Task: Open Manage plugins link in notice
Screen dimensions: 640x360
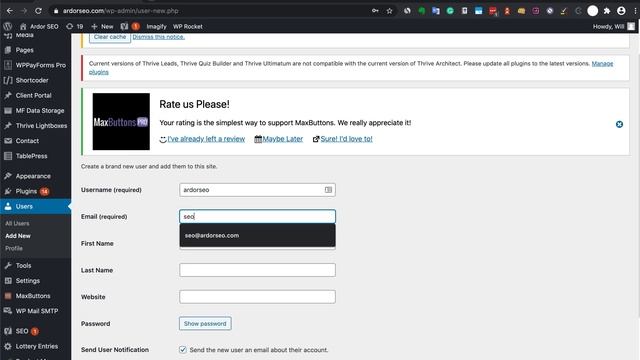Action: [602, 64]
